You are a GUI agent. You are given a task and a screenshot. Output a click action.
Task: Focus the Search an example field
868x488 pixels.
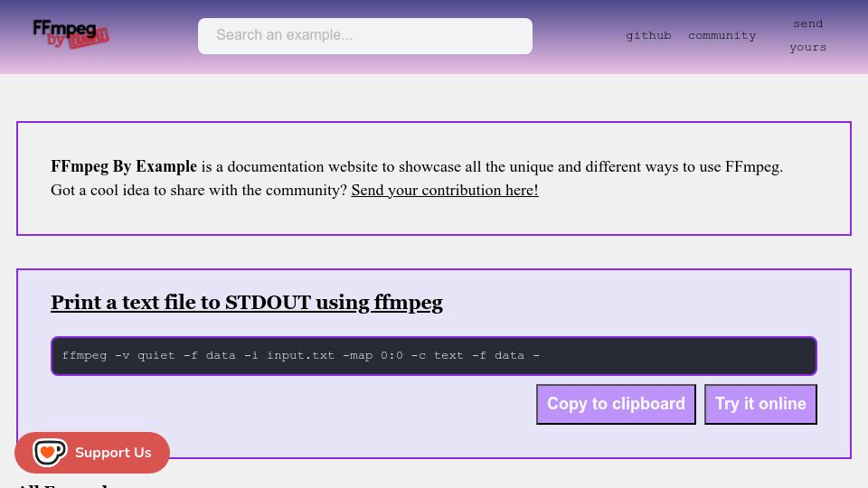[364, 36]
